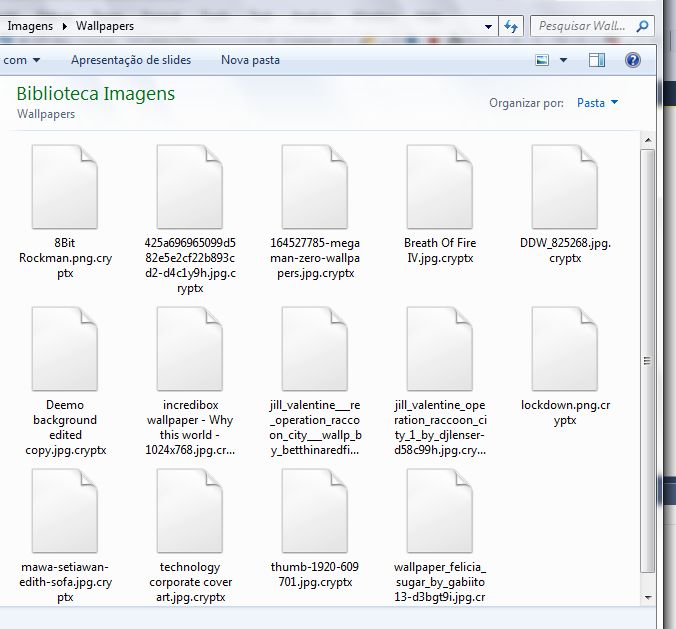
Task: Select technology corporate cover art file icon
Action: pos(190,511)
